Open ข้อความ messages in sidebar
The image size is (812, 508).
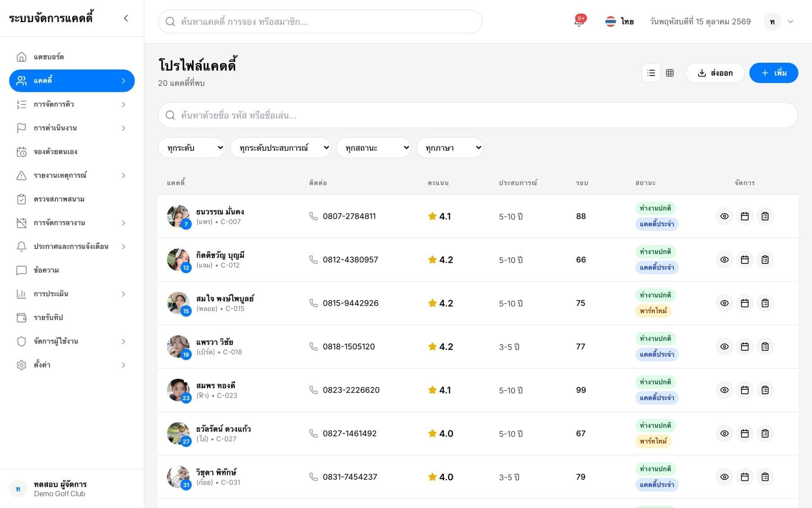(72, 270)
